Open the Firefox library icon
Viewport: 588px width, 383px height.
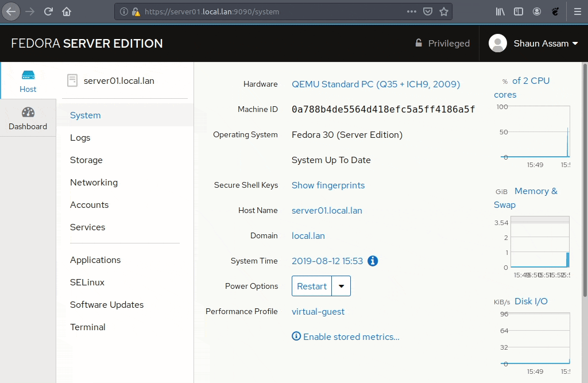click(500, 11)
